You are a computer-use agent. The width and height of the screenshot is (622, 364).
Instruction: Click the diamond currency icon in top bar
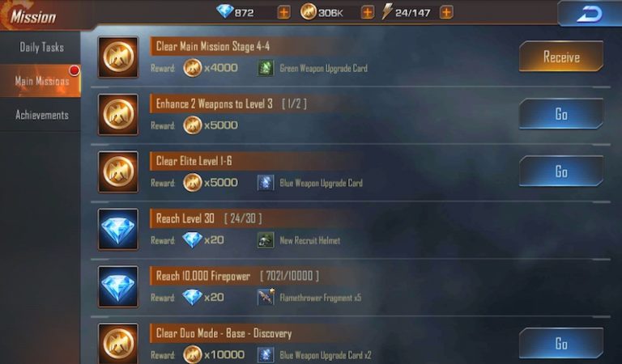(x=225, y=11)
